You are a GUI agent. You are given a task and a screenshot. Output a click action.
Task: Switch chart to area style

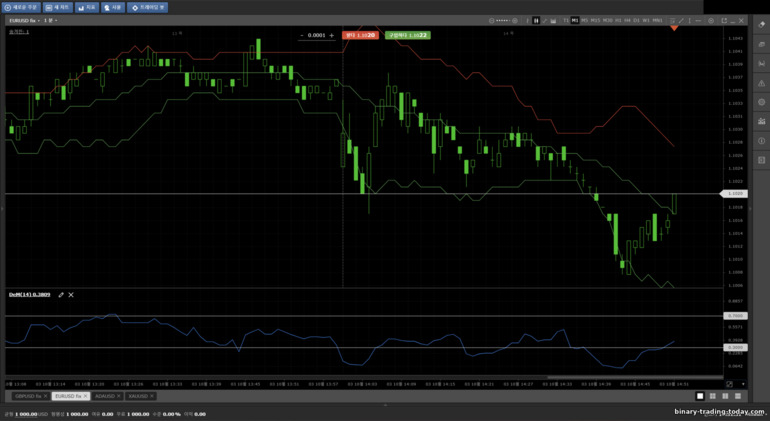(x=553, y=21)
